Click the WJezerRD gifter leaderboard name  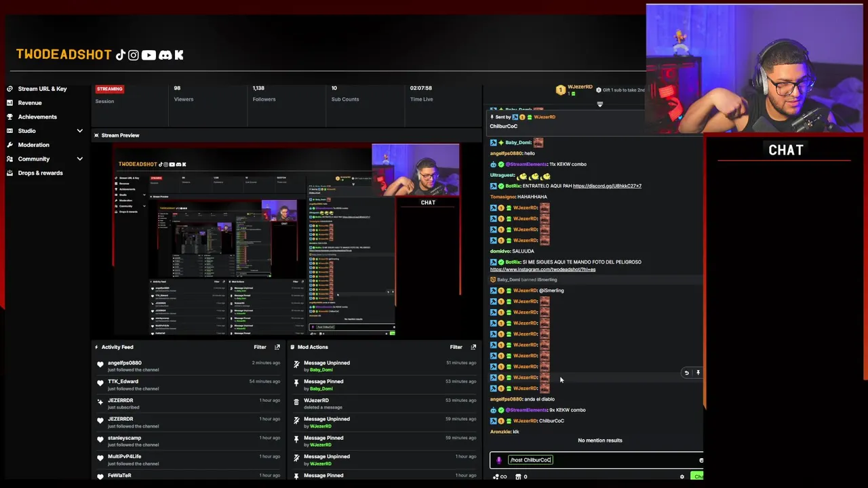[580, 87]
